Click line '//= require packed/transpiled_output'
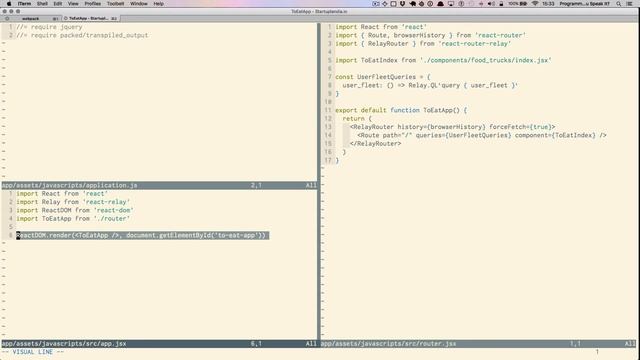 click(x=82, y=35)
